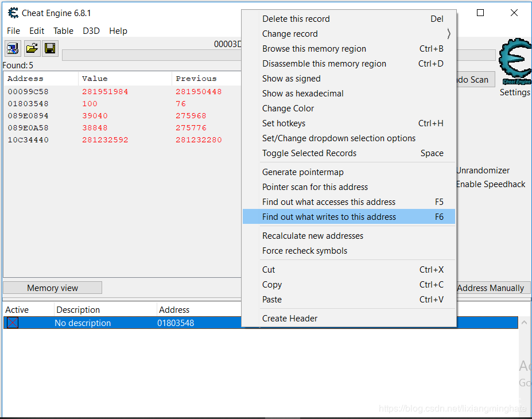This screenshot has height=419, width=532.
Task: Open the Table menu
Action: click(x=63, y=31)
